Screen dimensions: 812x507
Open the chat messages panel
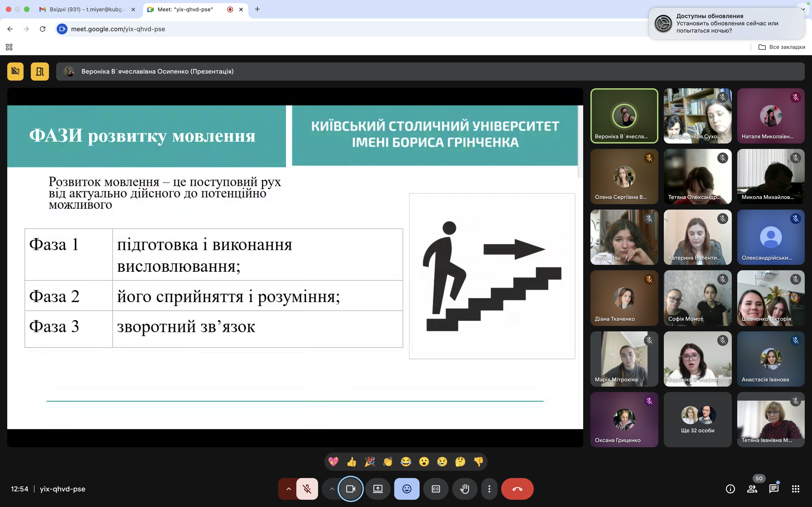[x=773, y=489]
